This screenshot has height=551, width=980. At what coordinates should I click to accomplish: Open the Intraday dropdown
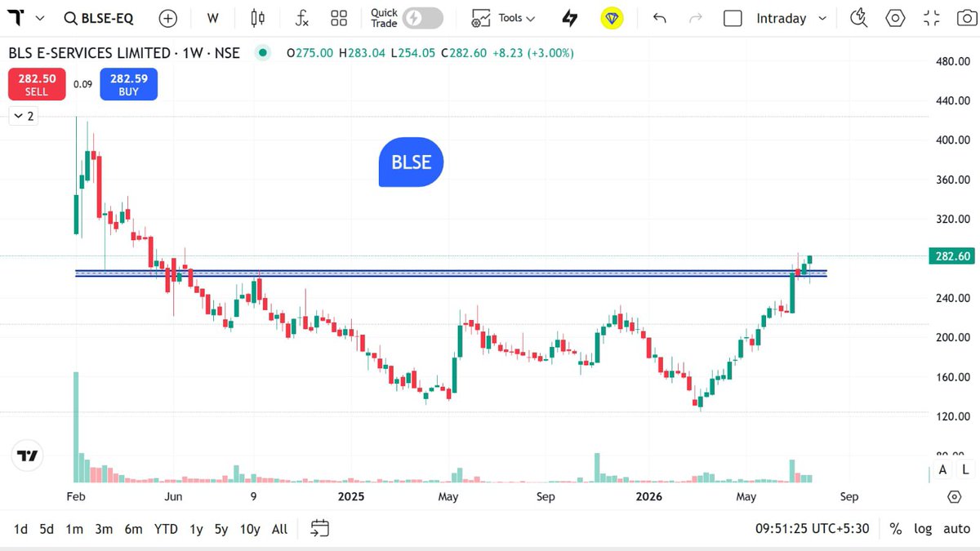[791, 18]
